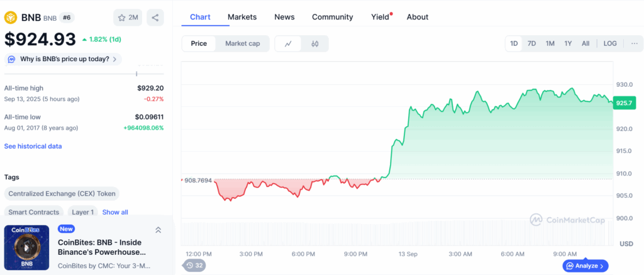644x275 pixels.
Task: Open the Markets tab
Action: click(x=242, y=17)
